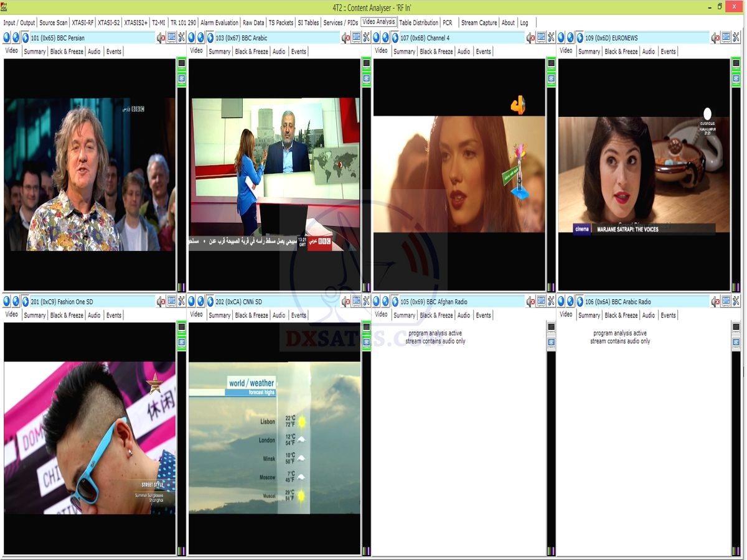This screenshot has height=560, width=747.
Task: Toggle the speaker mute for Fashion One SD
Action: pyautogui.click(x=161, y=302)
